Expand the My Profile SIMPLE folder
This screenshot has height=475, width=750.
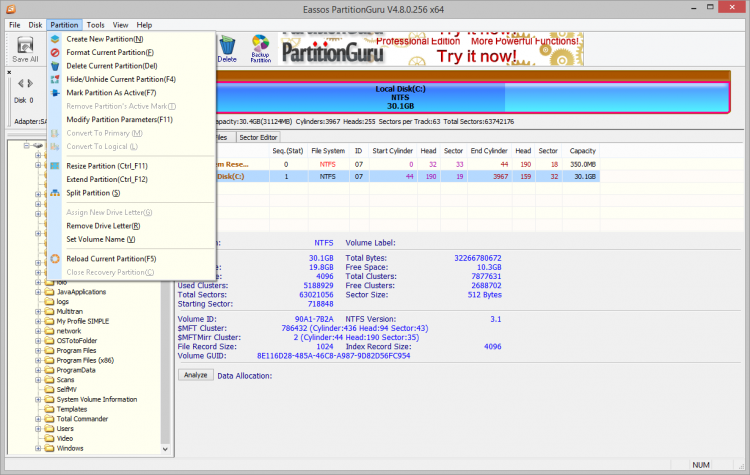pos(38,321)
